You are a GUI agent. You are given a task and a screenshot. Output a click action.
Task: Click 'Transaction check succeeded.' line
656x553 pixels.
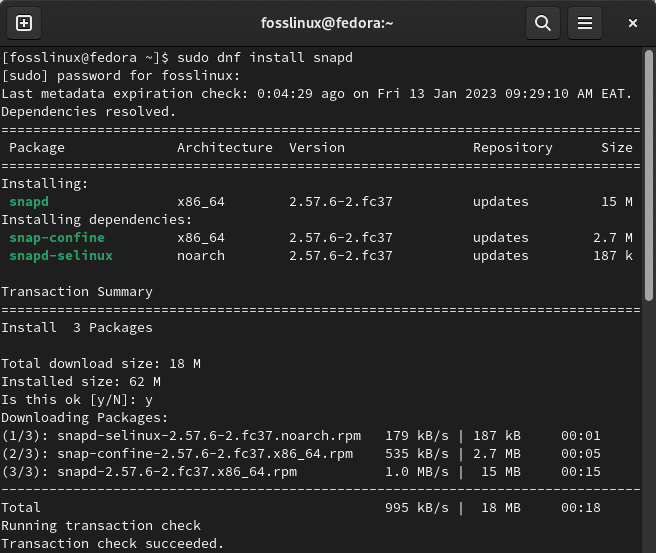[113, 543]
